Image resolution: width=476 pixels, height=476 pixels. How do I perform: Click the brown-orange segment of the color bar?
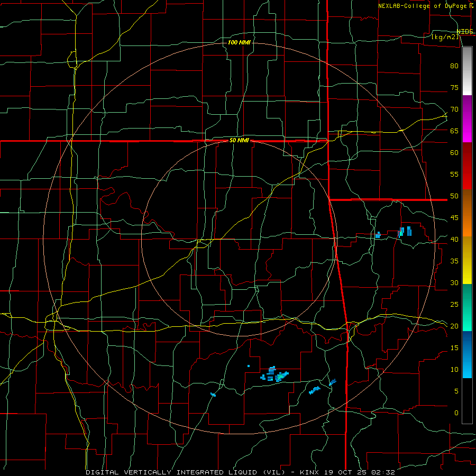click(467, 213)
